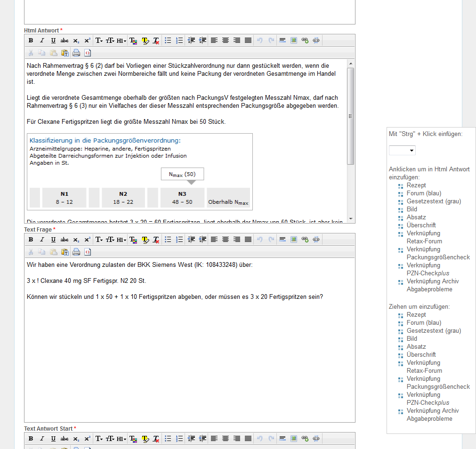Click Rezept under Anklicken um einzufügen

[416, 185]
